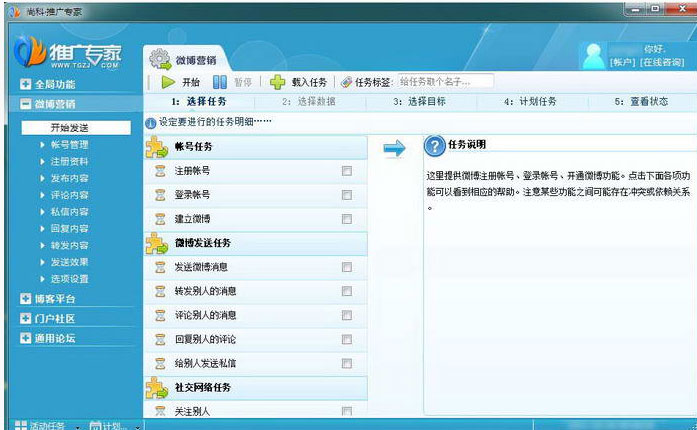
Task: Click the hourglass icon next to 发送微博消息
Action: coord(160,267)
